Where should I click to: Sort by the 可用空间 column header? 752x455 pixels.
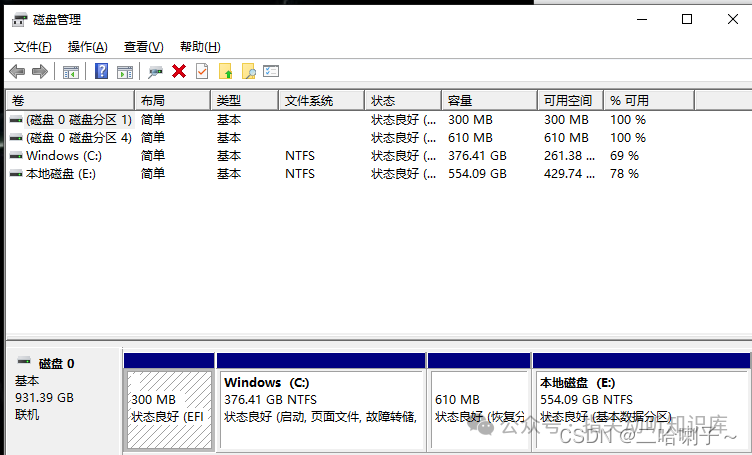[571, 101]
